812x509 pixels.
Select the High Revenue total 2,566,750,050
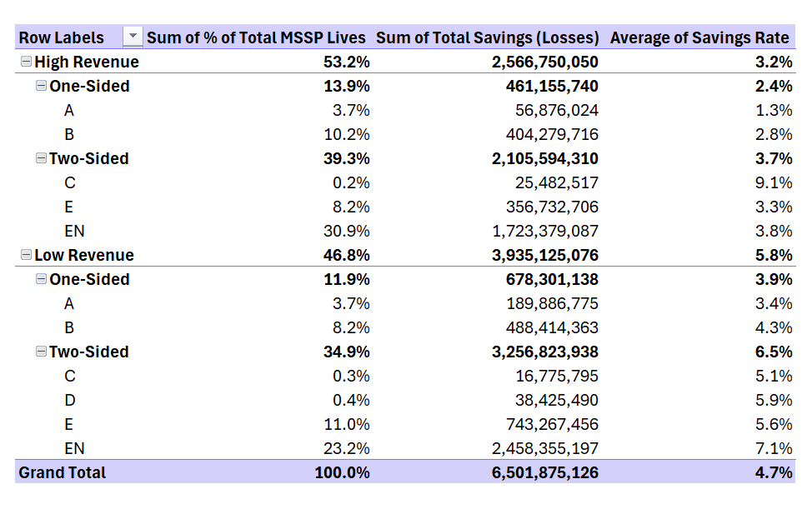tap(544, 62)
